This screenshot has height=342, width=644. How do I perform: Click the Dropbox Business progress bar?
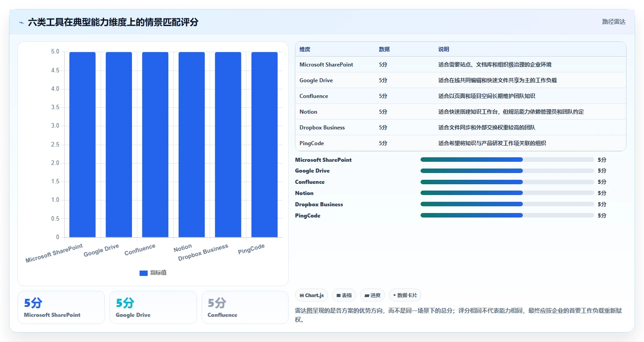507,204
